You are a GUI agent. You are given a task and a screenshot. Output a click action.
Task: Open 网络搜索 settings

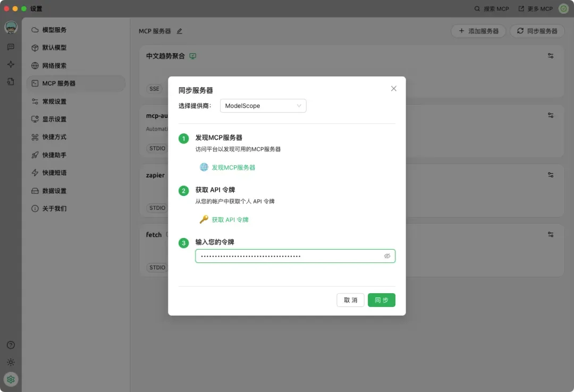[x=76, y=65]
